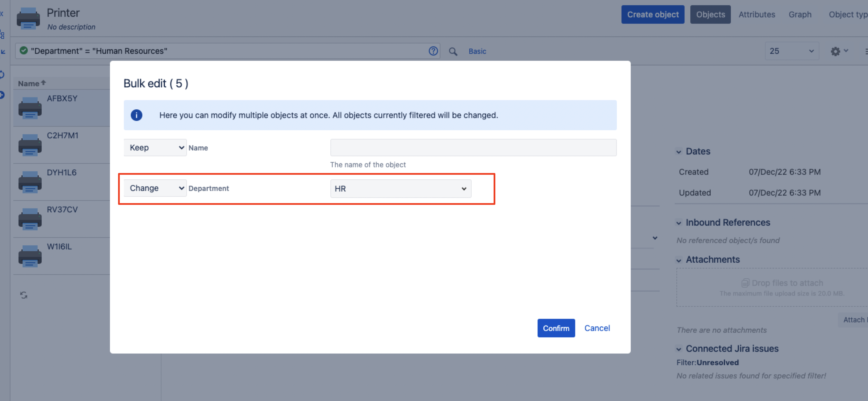Collapse the Inbound References section

click(x=678, y=223)
